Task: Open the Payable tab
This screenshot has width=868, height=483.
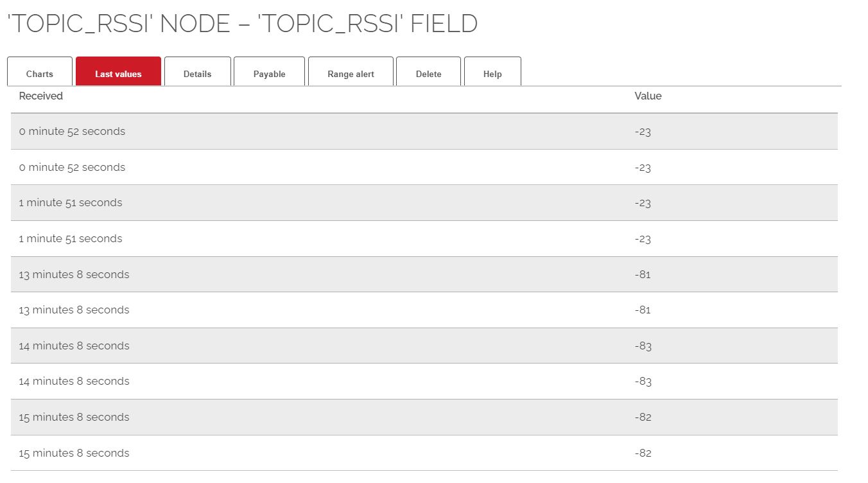Action: [x=269, y=74]
